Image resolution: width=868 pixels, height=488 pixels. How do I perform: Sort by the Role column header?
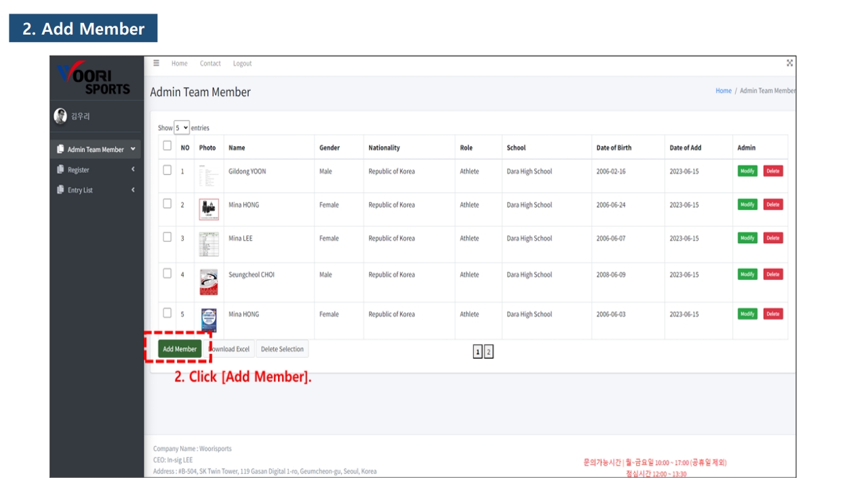click(x=467, y=148)
